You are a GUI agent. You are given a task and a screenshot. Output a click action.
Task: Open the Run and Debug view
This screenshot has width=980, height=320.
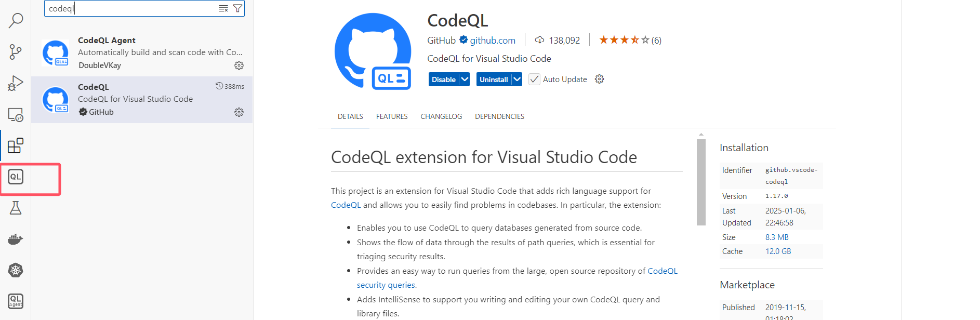tap(16, 83)
